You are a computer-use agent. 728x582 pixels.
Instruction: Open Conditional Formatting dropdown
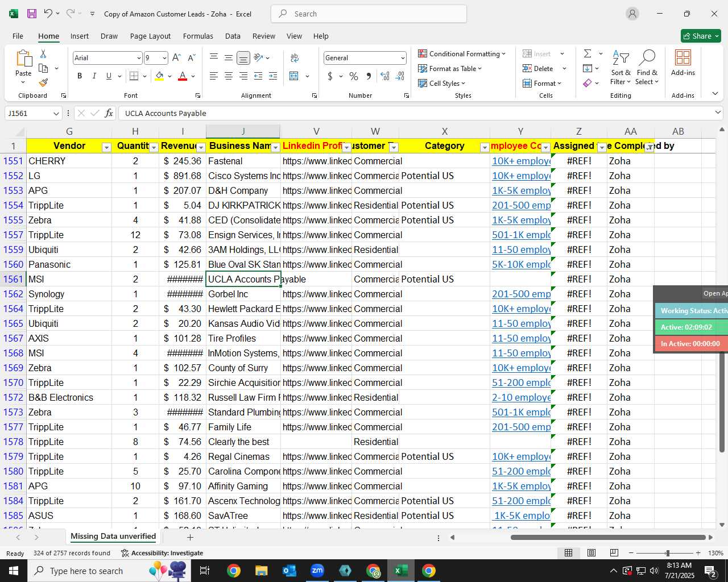(x=462, y=53)
